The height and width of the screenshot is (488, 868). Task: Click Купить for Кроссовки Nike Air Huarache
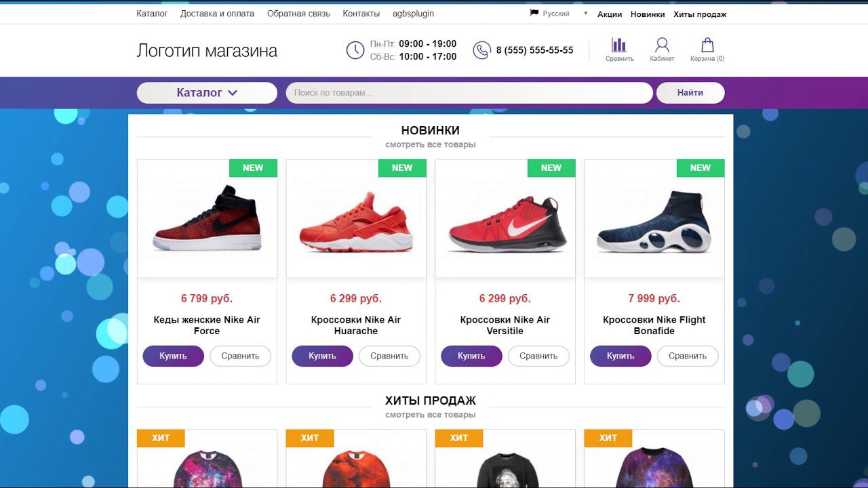(322, 356)
